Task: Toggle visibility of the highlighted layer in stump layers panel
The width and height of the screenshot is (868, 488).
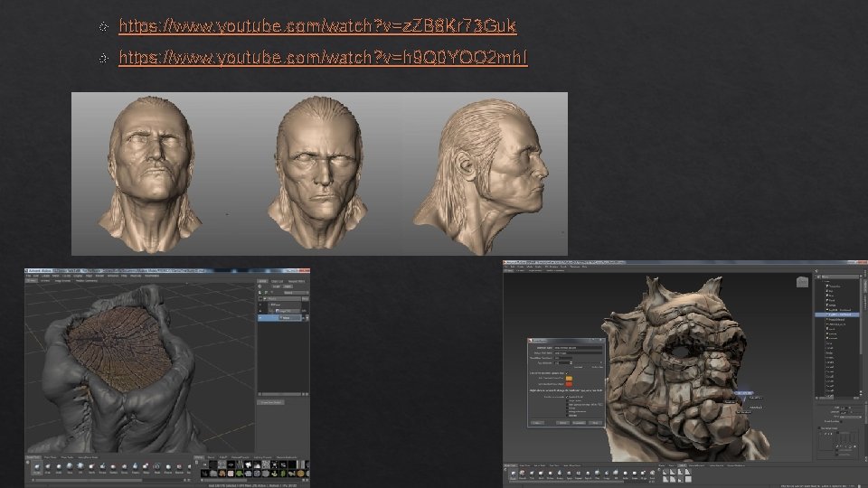Action: click(x=262, y=317)
